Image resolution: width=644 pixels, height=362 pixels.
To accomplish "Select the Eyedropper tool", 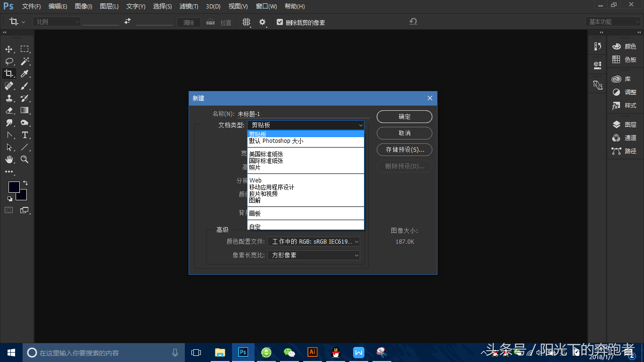I will (25, 74).
